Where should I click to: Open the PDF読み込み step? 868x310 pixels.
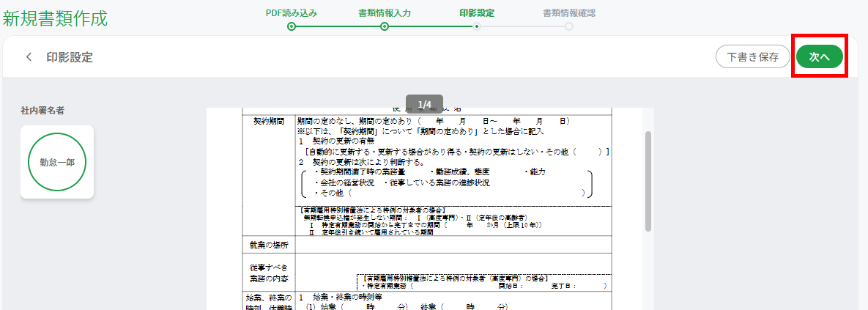[292, 12]
